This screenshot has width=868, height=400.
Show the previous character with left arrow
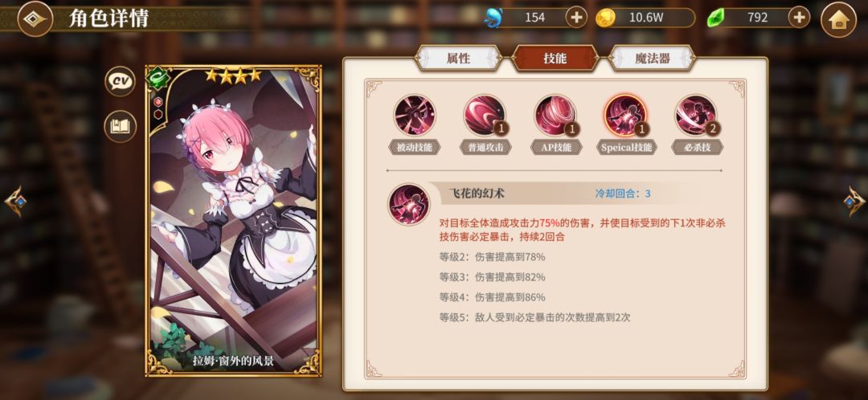pos(15,201)
